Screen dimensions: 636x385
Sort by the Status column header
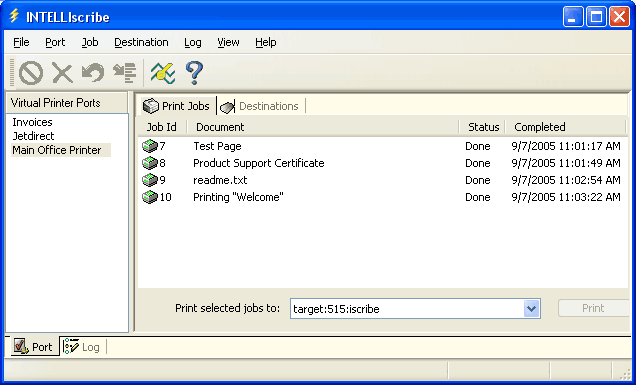(483, 127)
